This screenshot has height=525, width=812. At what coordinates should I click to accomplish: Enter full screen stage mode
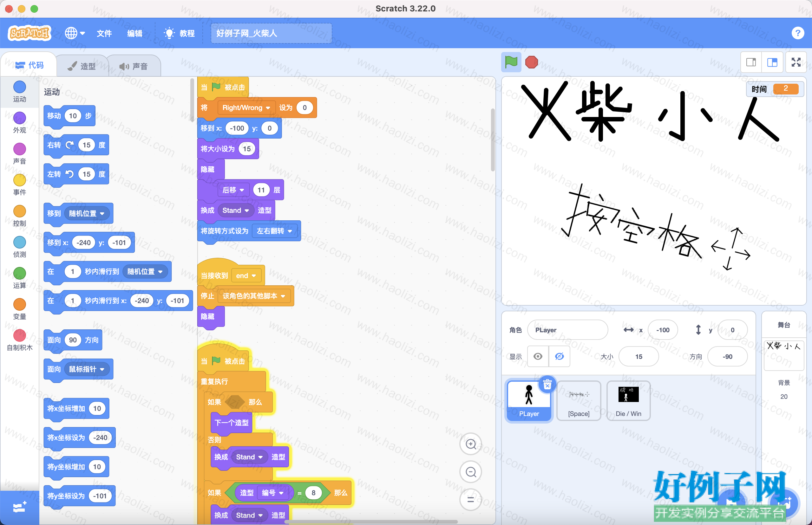[x=796, y=62]
